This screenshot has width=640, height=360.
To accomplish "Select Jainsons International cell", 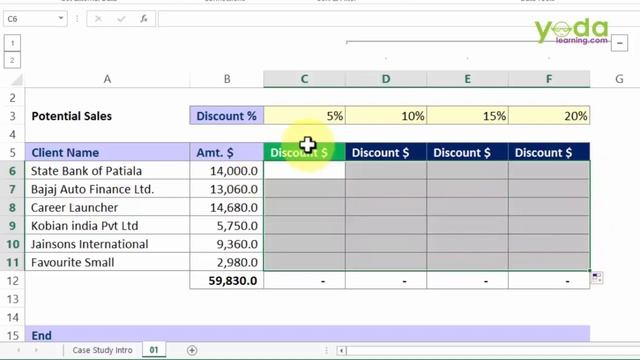I will point(107,244).
